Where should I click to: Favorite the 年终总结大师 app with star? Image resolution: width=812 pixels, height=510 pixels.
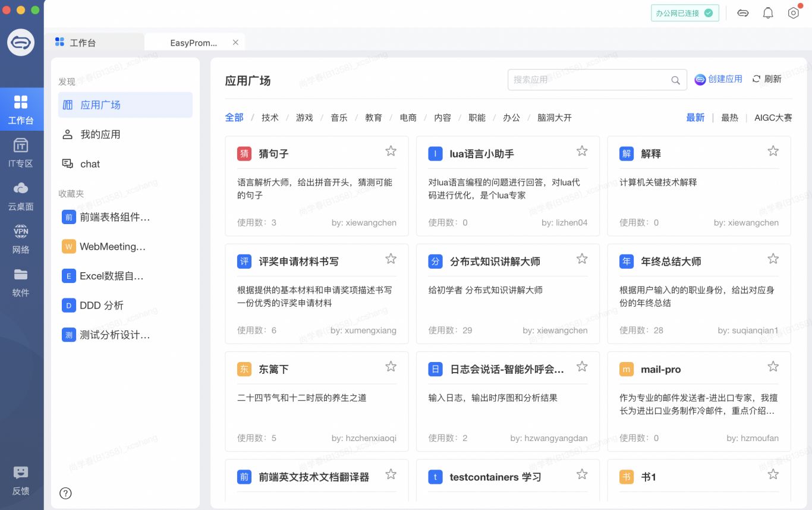pos(773,259)
